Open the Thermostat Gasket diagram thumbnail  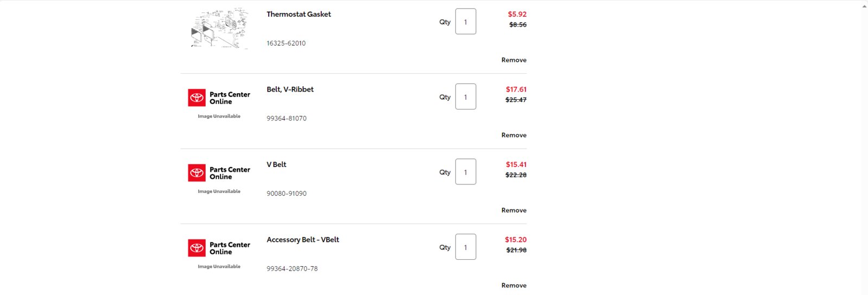coord(219,28)
